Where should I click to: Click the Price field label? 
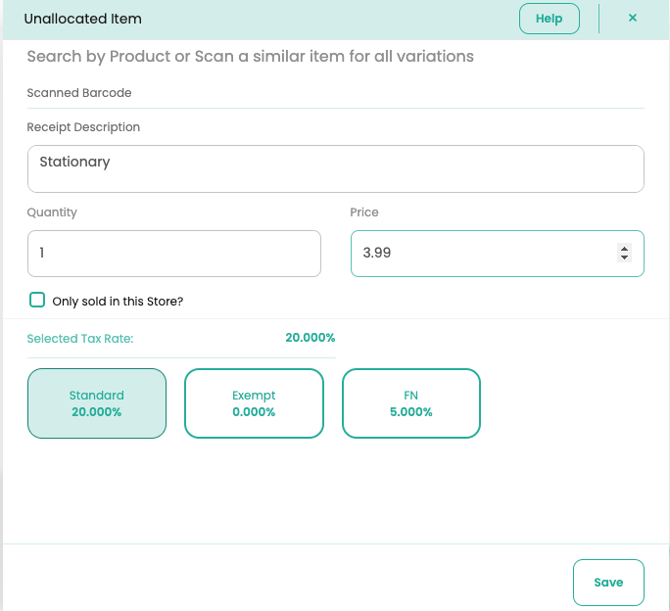click(364, 212)
